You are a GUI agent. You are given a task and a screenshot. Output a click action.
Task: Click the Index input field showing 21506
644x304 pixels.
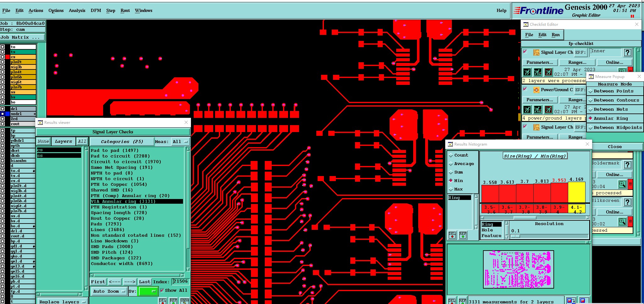point(181,282)
